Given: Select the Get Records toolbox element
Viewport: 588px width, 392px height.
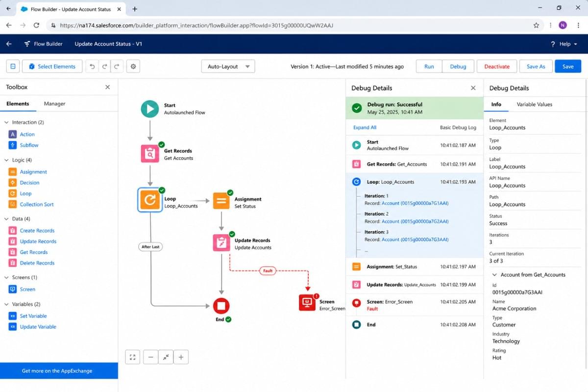Looking at the screenshot, I should click(34, 252).
